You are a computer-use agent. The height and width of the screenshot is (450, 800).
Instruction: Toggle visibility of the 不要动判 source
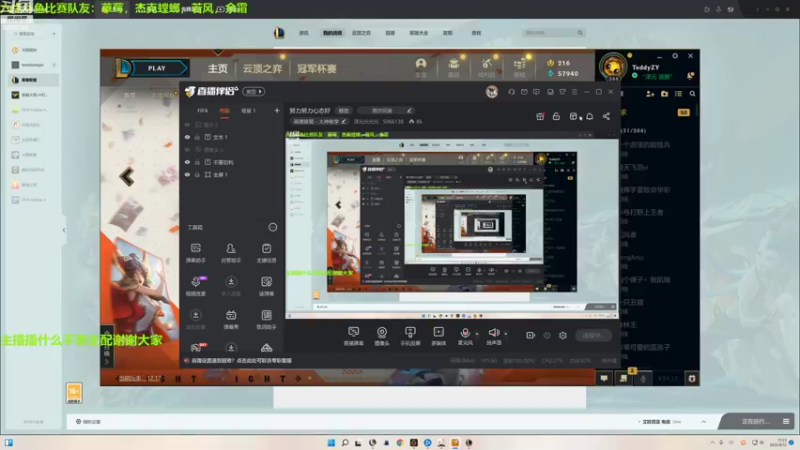click(x=187, y=162)
